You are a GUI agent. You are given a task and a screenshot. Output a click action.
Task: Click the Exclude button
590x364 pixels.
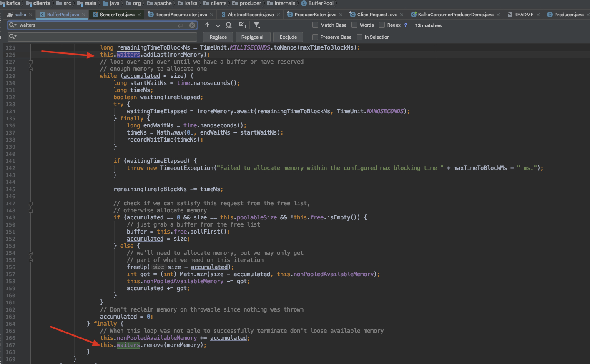click(288, 37)
